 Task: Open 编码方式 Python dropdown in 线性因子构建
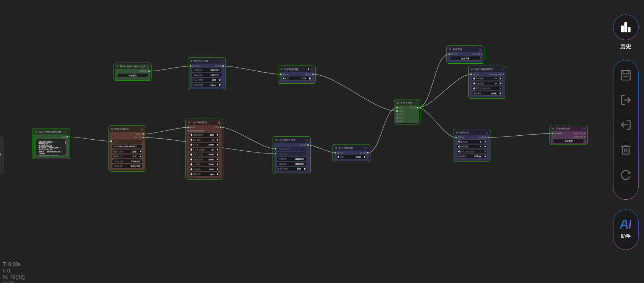(x=207, y=85)
